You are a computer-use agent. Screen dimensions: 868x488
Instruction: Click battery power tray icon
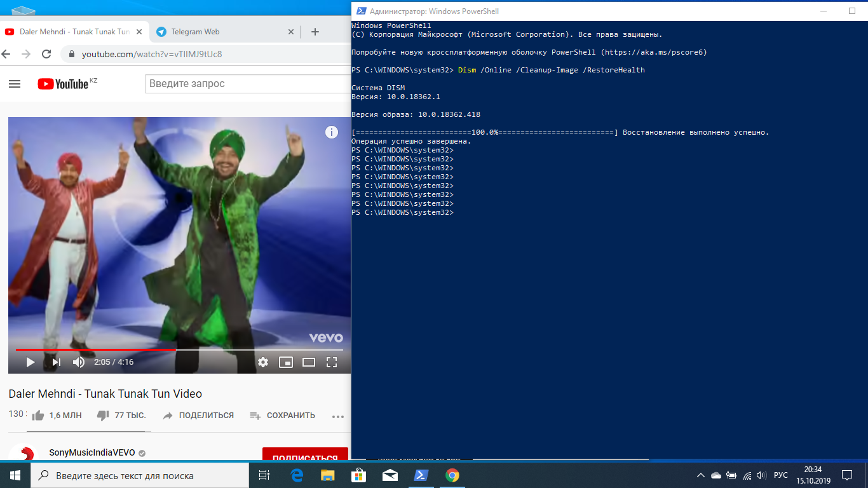click(x=732, y=475)
